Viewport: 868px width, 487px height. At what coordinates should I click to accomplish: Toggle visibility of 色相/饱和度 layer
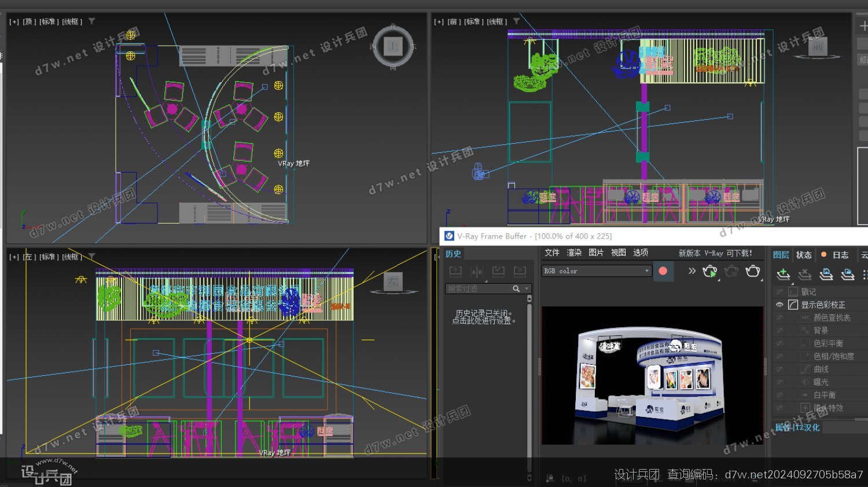[x=779, y=356]
